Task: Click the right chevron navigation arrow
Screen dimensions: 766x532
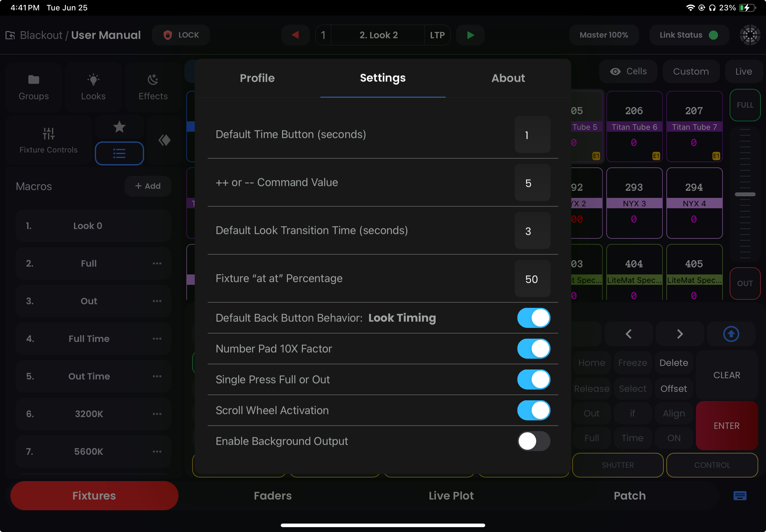Action: (x=680, y=334)
